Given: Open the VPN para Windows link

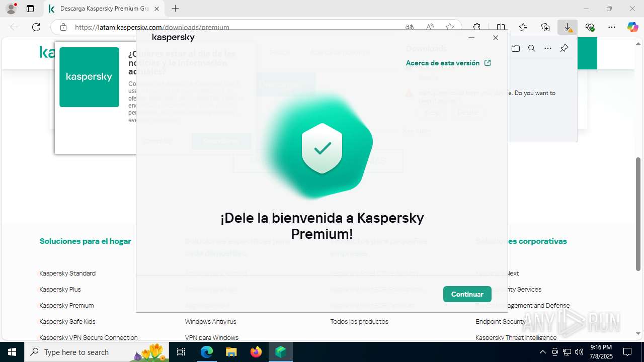Looking at the screenshot, I should coord(211,338).
